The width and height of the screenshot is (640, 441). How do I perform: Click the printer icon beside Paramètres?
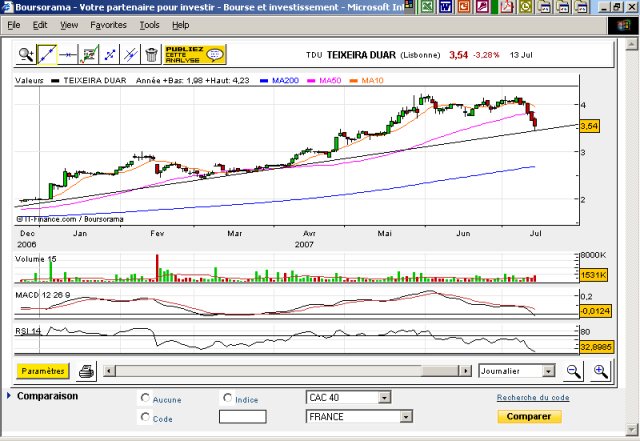pos(86,371)
